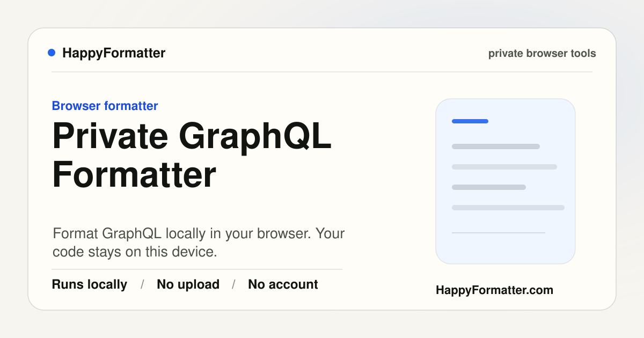Screen dimensions: 644x338
Task: Click the 'Private GraphQL Formatter' headline
Action: [192, 156]
